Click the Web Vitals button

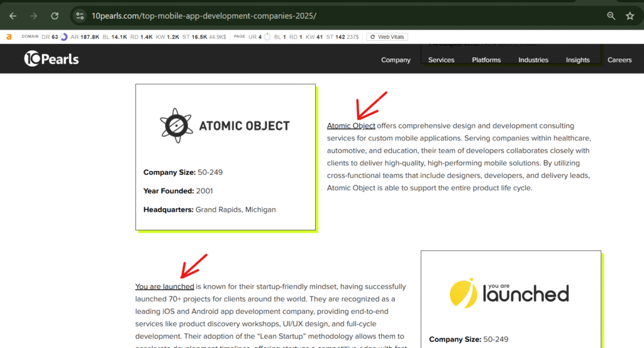point(387,37)
